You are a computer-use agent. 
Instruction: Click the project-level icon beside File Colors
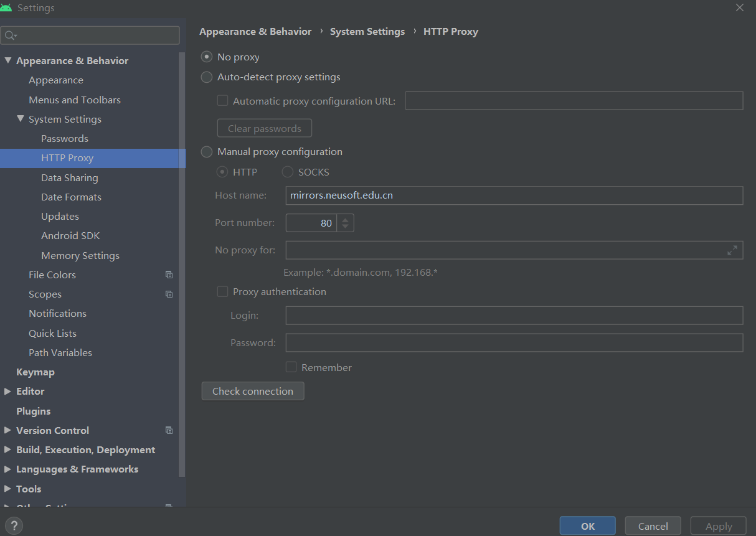pyautogui.click(x=169, y=275)
